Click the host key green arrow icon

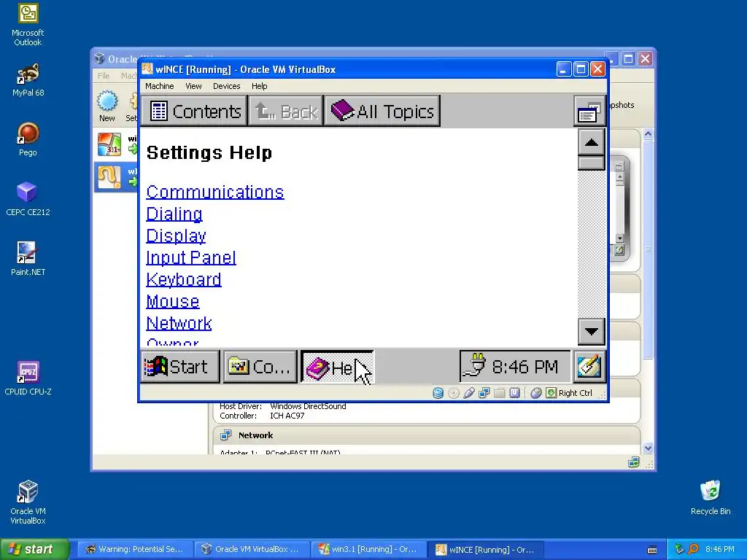click(551, 393)
